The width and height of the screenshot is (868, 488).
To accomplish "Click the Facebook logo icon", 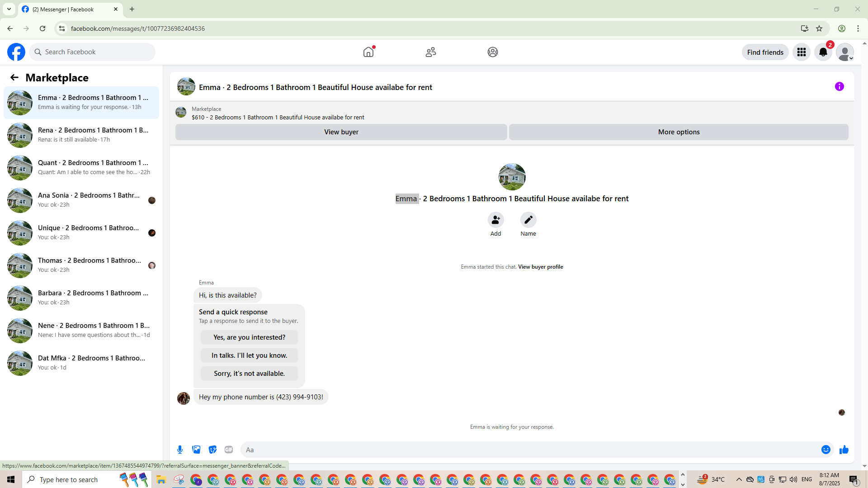I will click(16, 52).
